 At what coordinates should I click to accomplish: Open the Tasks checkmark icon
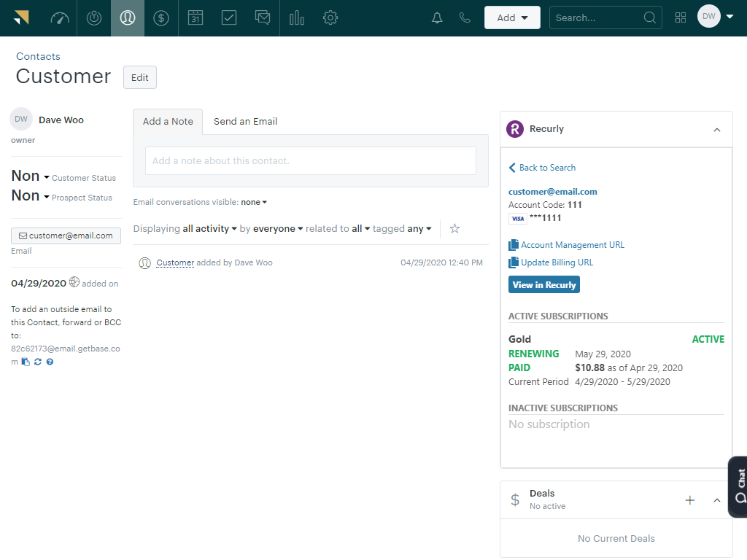pyautogui.click(x=229, y=18)
